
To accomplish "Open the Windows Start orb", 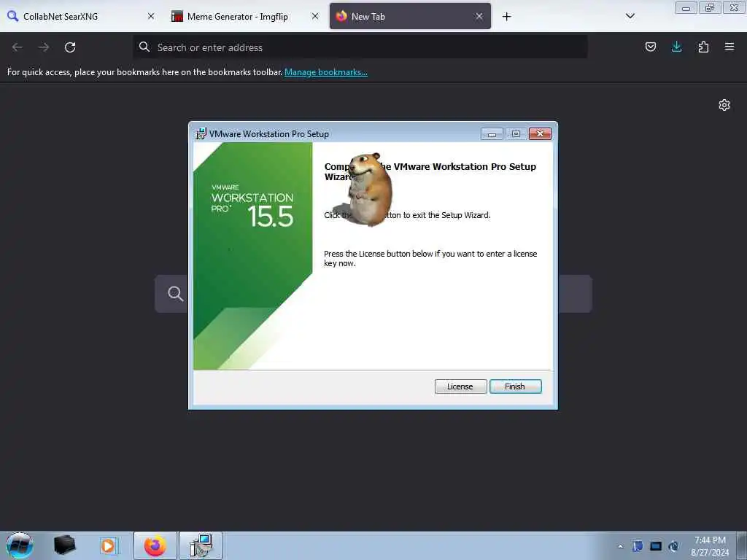I will (x=19, y=545).
